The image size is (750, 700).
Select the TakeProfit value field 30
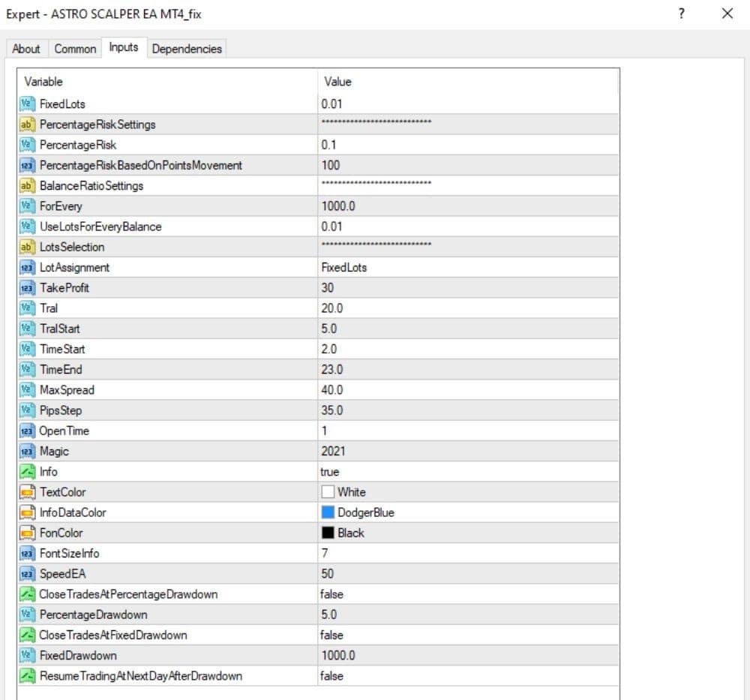pyautogui.click(x=468, y=288)
